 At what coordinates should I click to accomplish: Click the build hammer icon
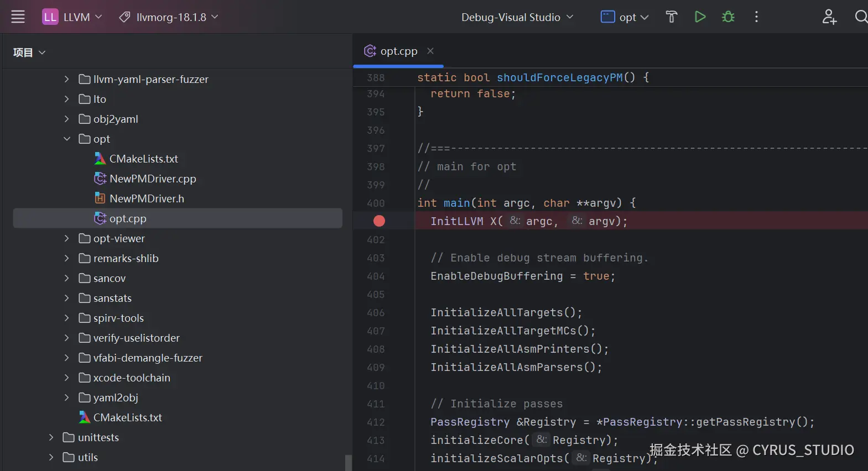coord(671,17)
